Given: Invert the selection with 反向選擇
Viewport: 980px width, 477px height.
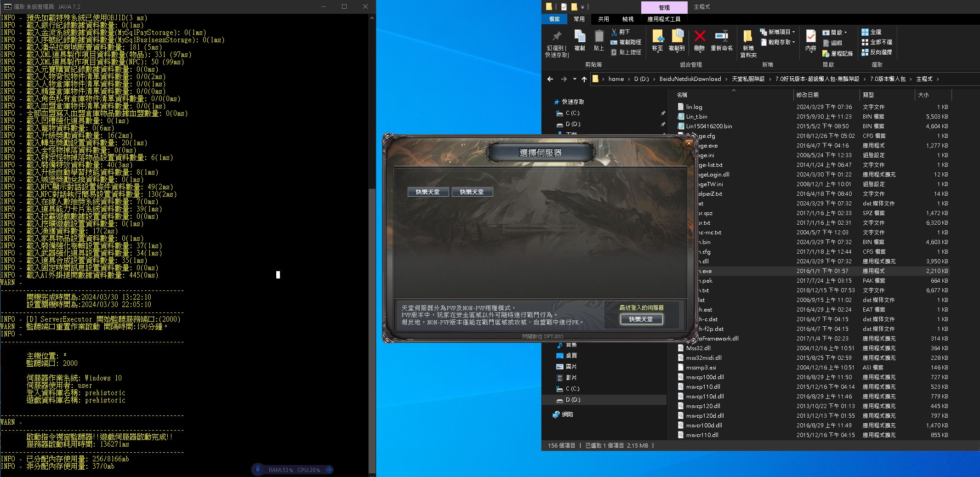Looking at the screenshot, I should pos(877,52).
